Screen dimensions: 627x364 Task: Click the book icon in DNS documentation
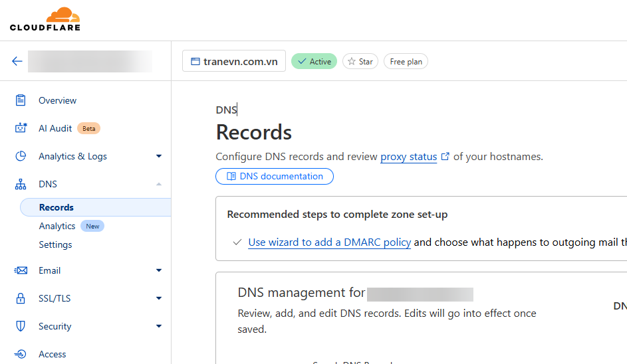[x=231, y=176]
